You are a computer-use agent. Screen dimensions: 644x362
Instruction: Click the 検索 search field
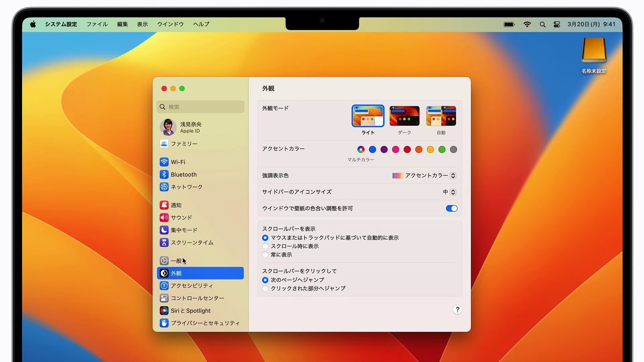pos(200,107)
